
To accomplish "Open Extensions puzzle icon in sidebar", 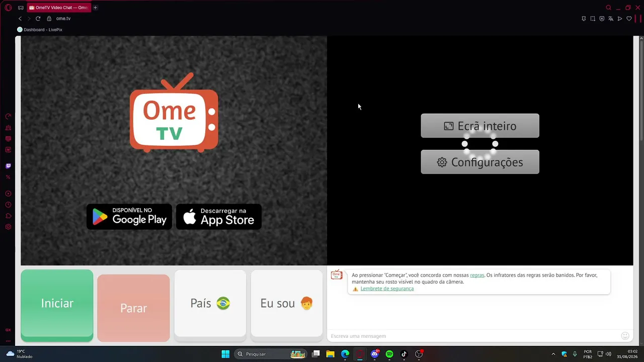I will click(x=8, y=216).
